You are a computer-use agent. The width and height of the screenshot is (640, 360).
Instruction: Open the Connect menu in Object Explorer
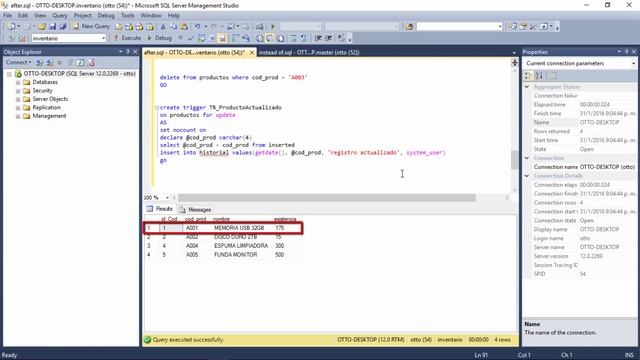click(18, 62)
